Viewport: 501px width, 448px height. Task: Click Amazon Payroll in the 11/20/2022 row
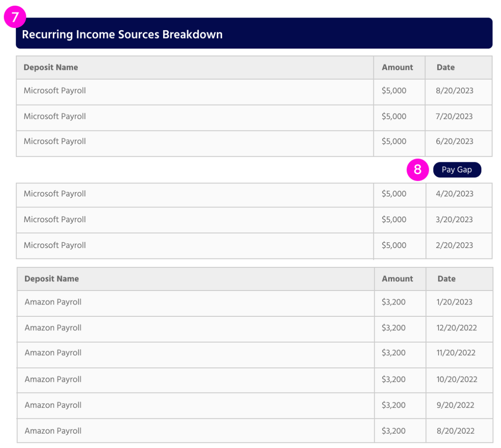(53, 353)
